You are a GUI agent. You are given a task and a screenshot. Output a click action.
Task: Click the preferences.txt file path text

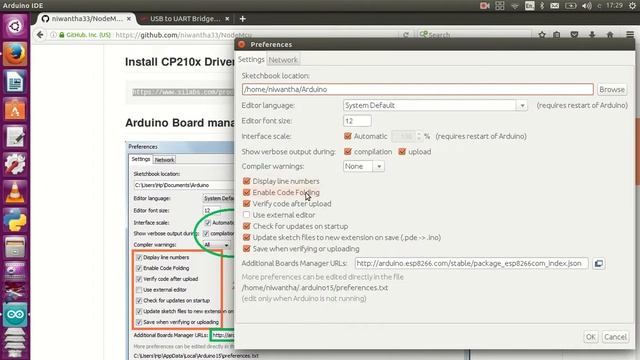click(x=315, y=287)
